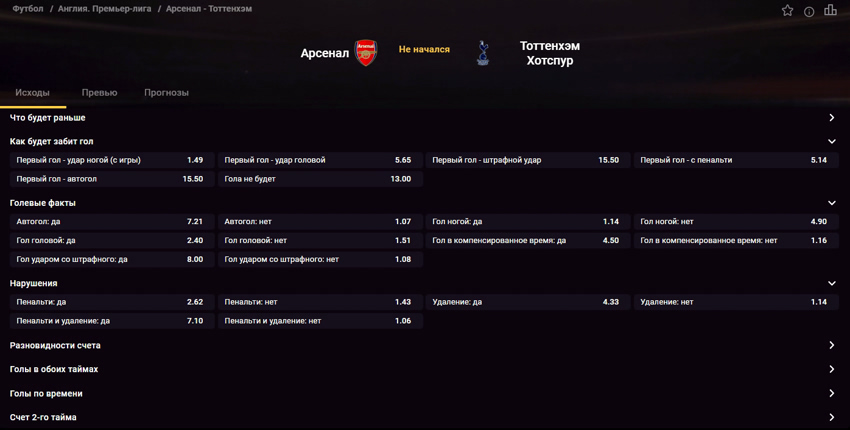The width and height of the screenshot is (850, 430).
Task: Expand the 'Разновидности счета' section
Action: coord(425,345)
